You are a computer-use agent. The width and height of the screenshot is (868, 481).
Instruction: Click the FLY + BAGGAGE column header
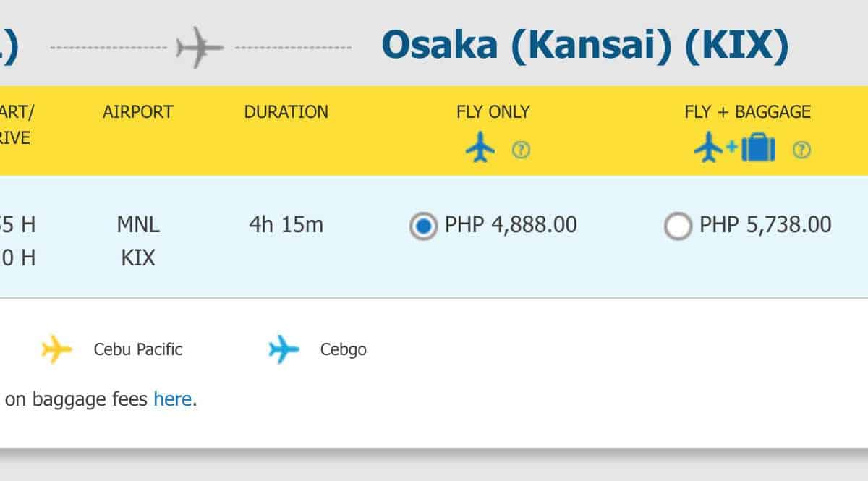click(747, 112)
